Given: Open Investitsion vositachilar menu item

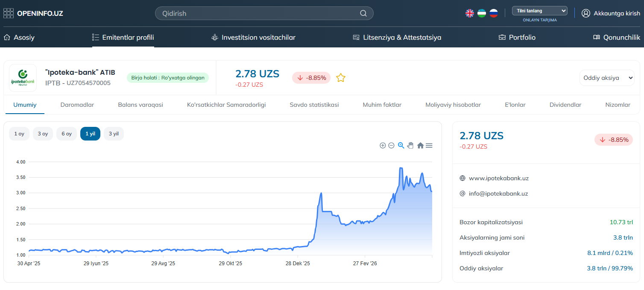Looking at the screenshot, I should (253, 37).
